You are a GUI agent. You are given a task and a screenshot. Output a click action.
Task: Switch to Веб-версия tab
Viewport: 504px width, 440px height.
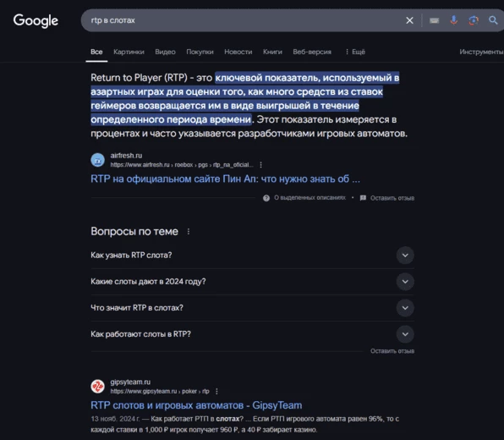tap(312, 52)
